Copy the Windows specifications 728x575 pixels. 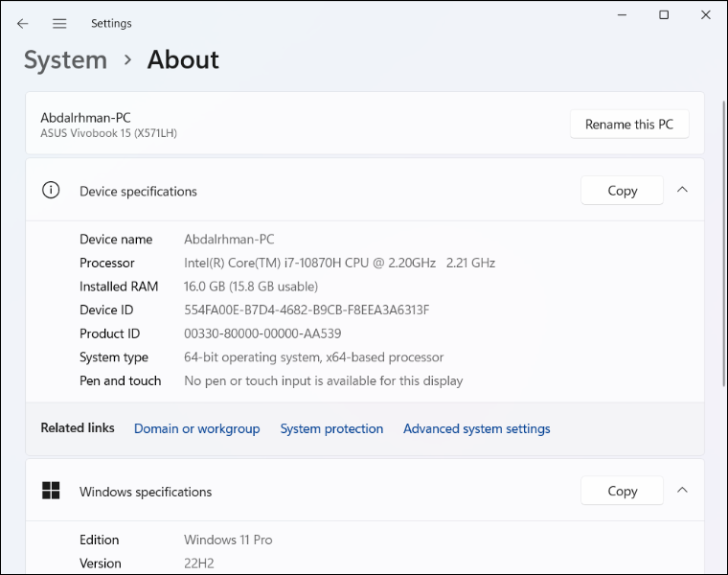coord(622,491)
